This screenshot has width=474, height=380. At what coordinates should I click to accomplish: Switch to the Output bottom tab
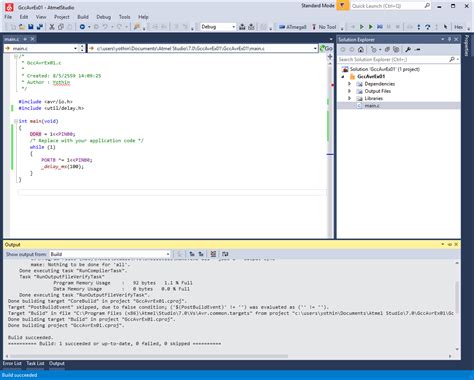pyautogui.click(x=57, y=363)
